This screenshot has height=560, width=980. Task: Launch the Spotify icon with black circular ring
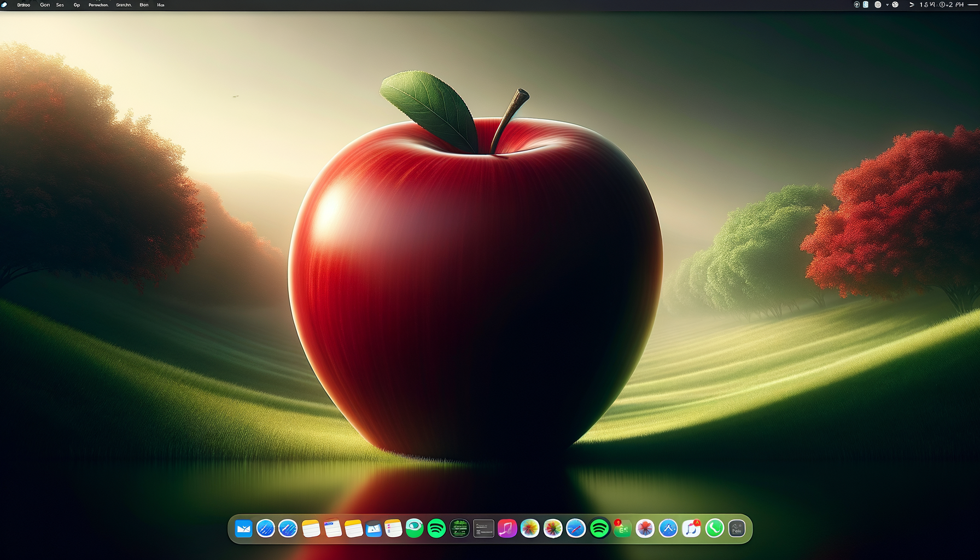(x=599, y=529)
